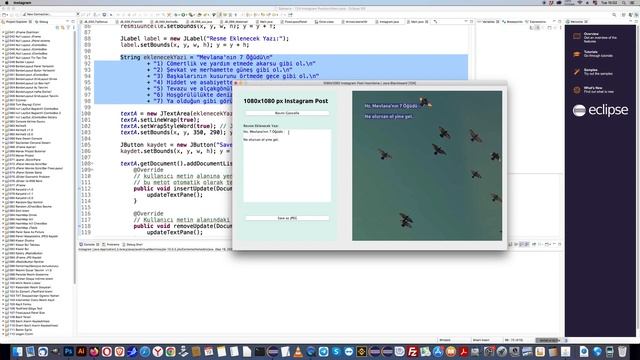Open FileZilla from the Dock
This screenshot has height=360, width=640.
[x=413, y=351]
